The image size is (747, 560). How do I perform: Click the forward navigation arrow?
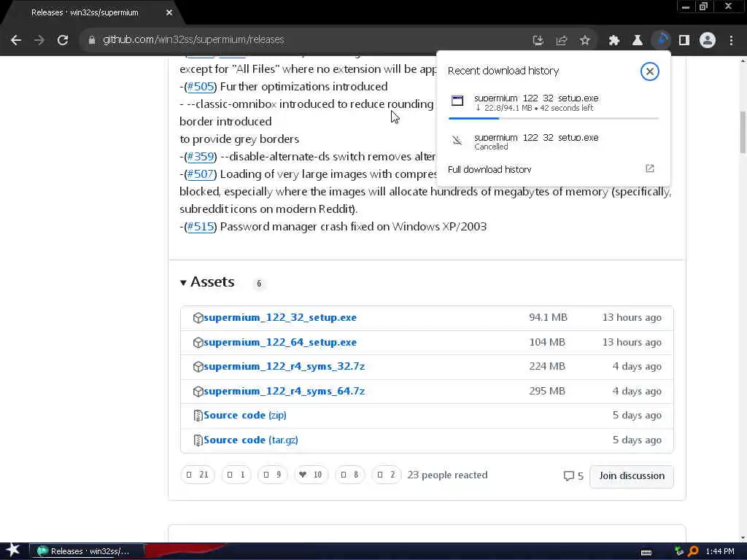(39, 41)
